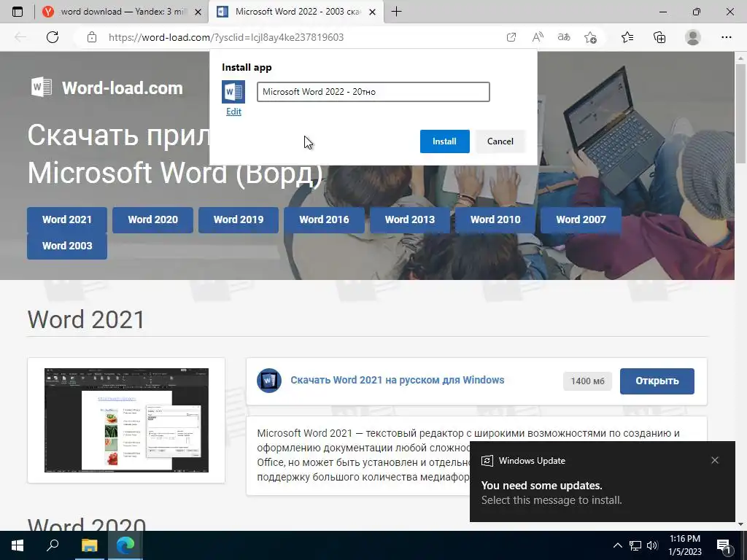The width and height of the screenshot is (747, 560).
Task: Open the clock showing 1:16 PM
Action: (x=685, y=545)
